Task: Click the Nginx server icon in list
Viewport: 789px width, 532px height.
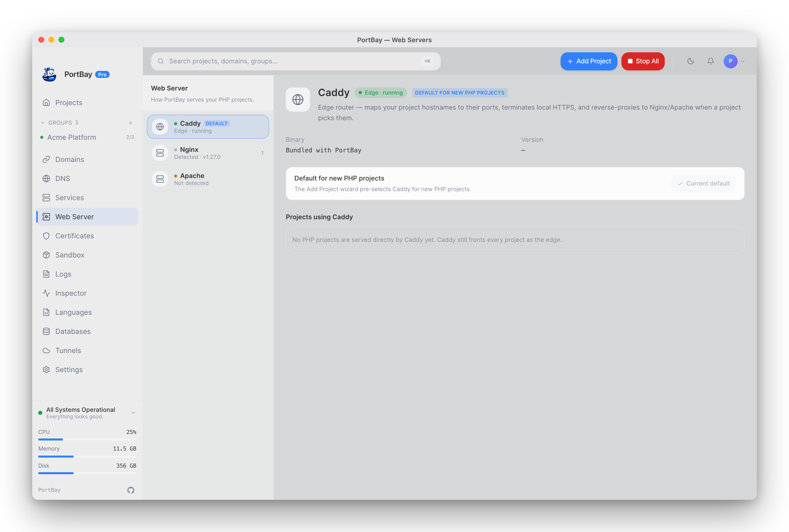Action: (x=160, y=153)
